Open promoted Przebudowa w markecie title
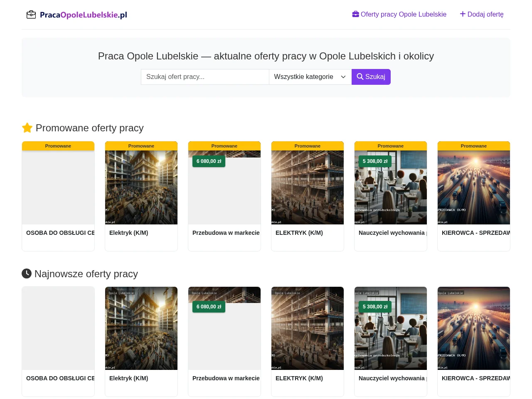 [x=226, y=233]
